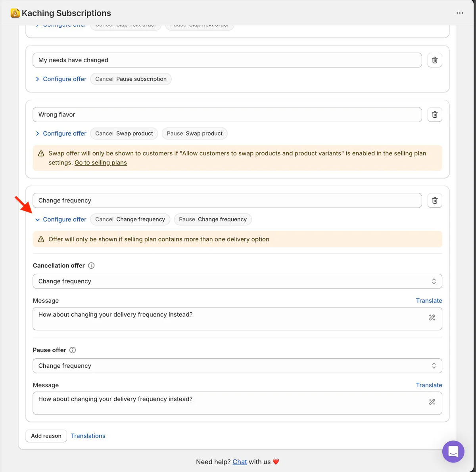This screenshot has width=476, height=472.
Task: Delete the 'Wrong flavor' reason
Action: pyautogui.click(x=435, y=115)
